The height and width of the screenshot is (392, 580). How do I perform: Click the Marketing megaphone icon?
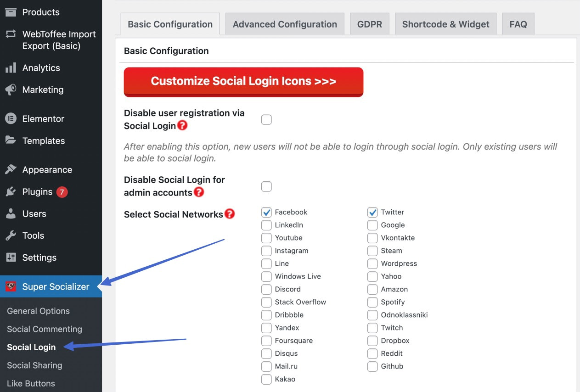tap(10, 90)
